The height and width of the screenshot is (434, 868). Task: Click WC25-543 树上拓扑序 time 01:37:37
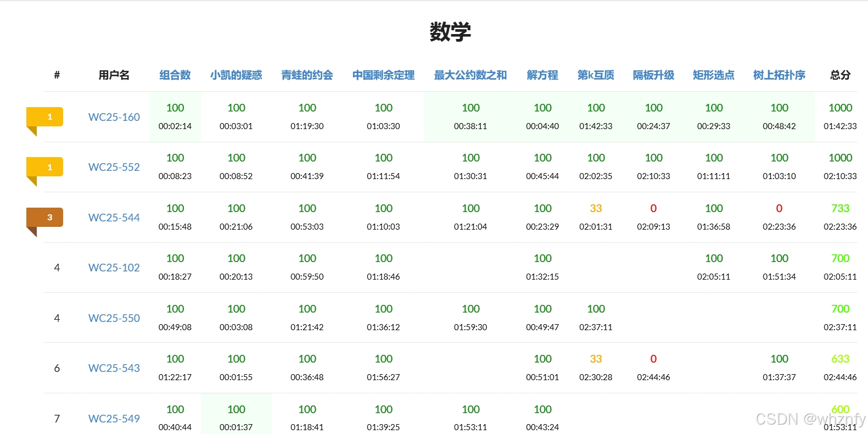(779, 377)
